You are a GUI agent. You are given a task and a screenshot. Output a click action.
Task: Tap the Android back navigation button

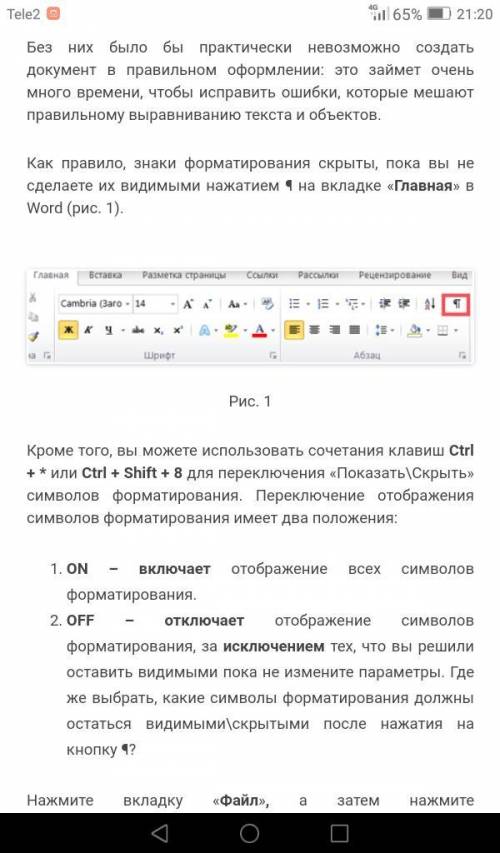click(x=160, y=832)
